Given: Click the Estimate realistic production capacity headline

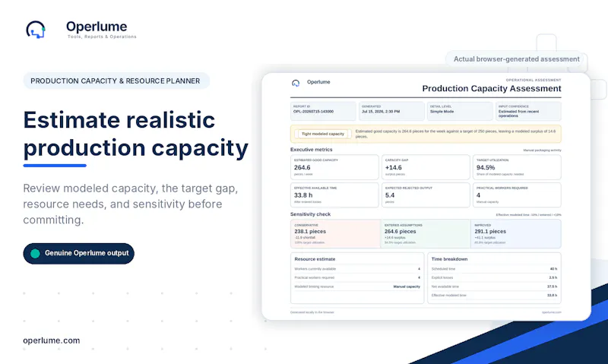Looking at the screenshot, I should (136, 135).
